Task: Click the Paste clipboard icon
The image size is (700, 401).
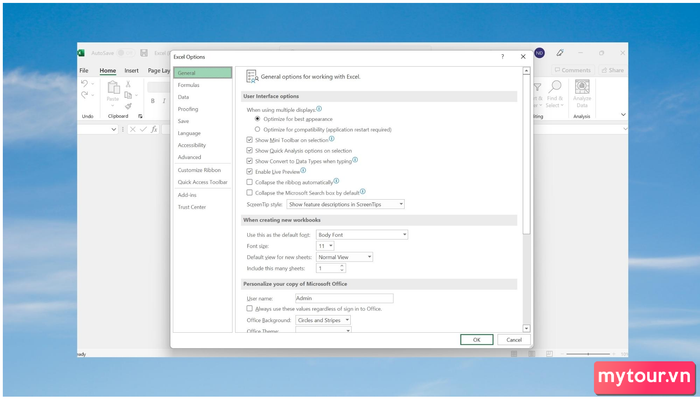Action: [x=113, y=88]
